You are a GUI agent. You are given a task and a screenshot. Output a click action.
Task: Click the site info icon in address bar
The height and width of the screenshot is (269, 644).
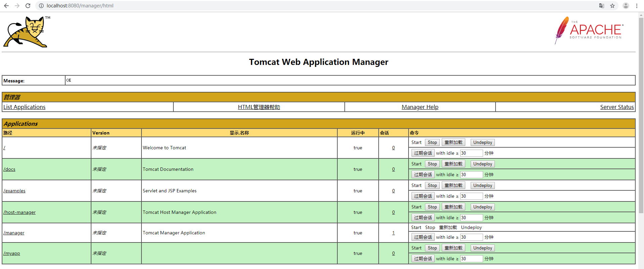[x=41, y=6]
